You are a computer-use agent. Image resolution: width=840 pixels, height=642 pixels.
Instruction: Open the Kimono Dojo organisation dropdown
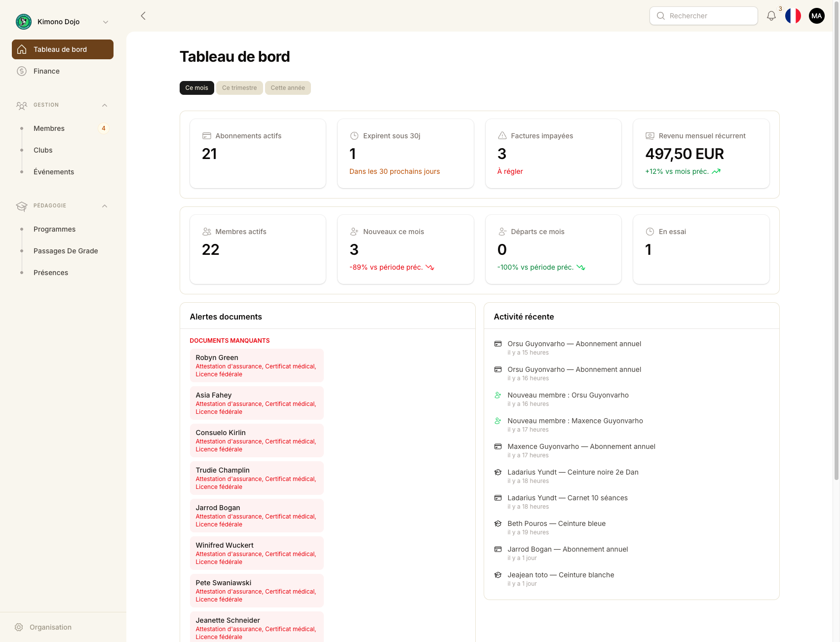click(x=105, y=22)
